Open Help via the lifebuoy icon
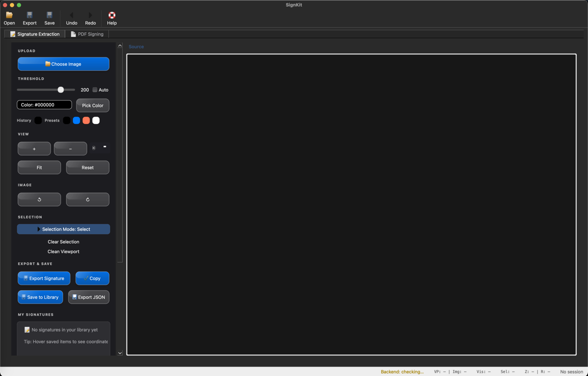Viewport: 588px width, 376px height. point(112,16)
